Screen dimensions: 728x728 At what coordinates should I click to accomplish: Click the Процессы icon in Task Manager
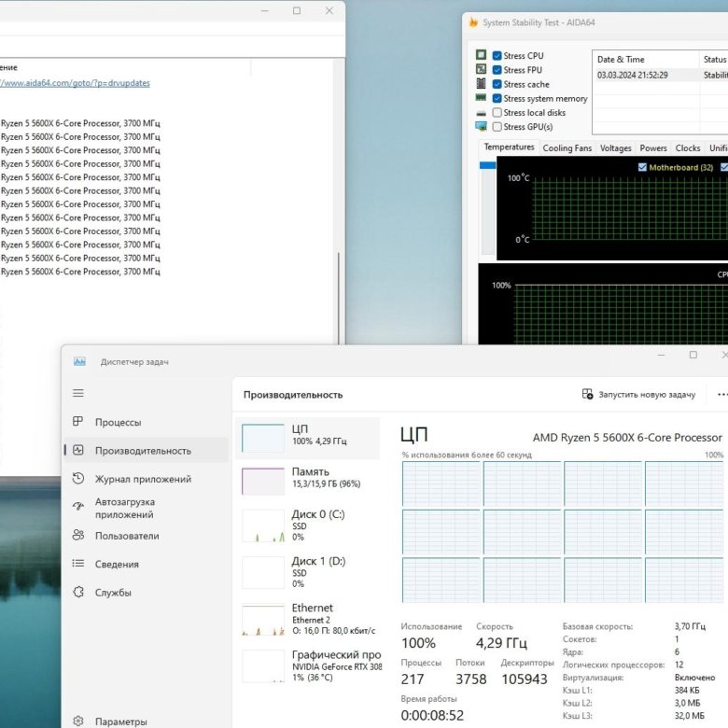78,422
